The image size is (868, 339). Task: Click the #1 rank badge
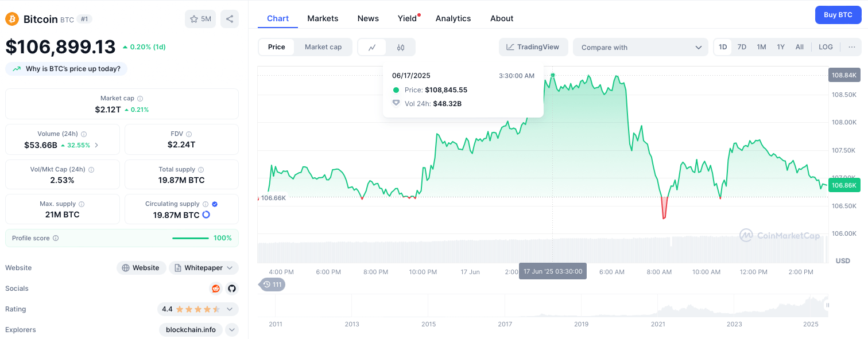84,19
